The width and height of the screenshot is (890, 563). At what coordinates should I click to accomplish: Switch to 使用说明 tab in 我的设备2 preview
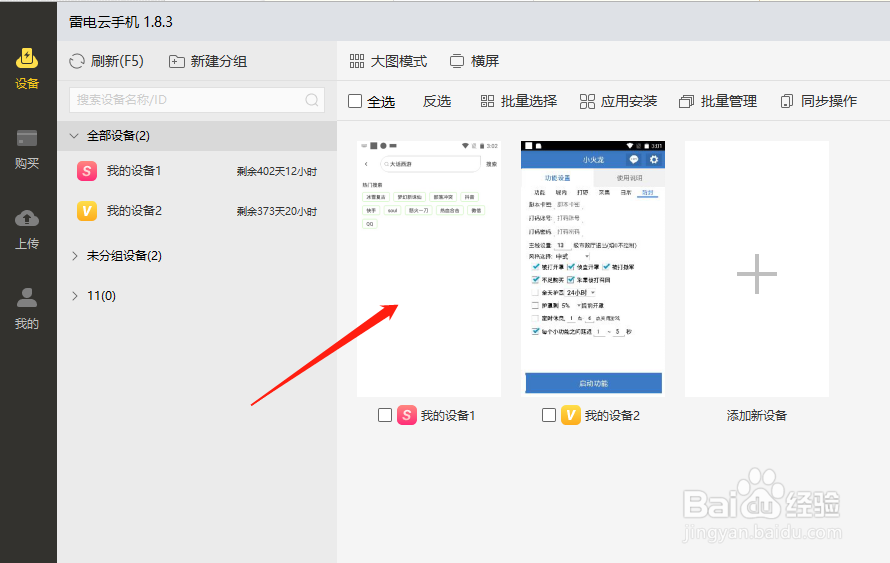click(629, 178)
